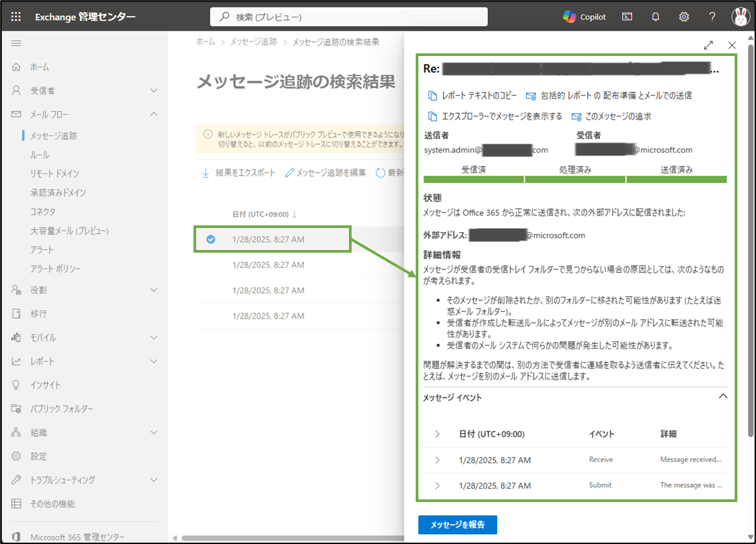Open the user profile avatar

tap(740, 17)
